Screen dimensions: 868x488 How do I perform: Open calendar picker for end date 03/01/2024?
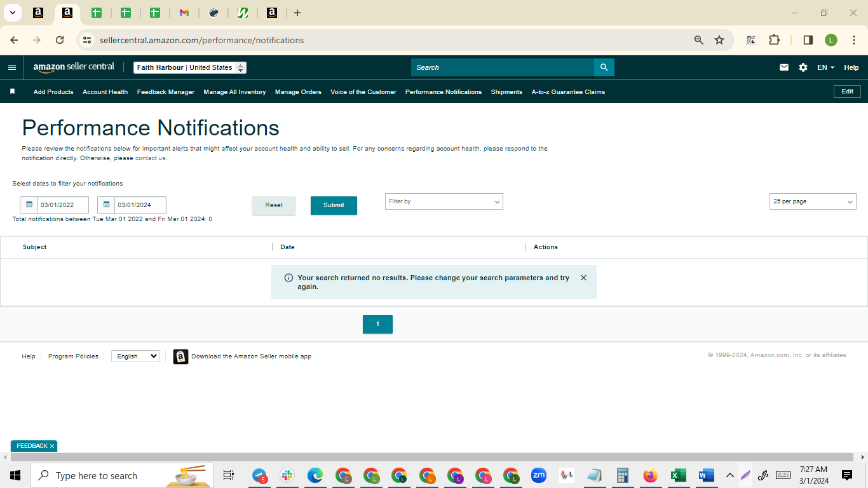[106, 205]
